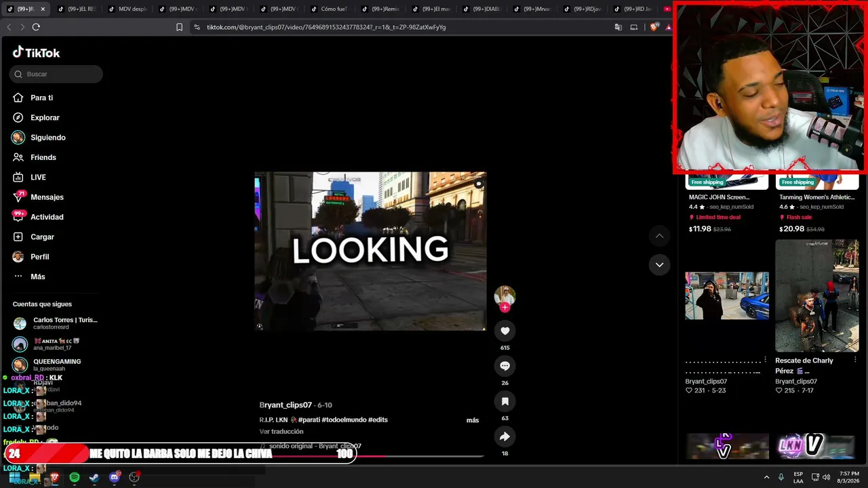
Task: Click the Brave Shields lion icon
Action: pos(653,27)
